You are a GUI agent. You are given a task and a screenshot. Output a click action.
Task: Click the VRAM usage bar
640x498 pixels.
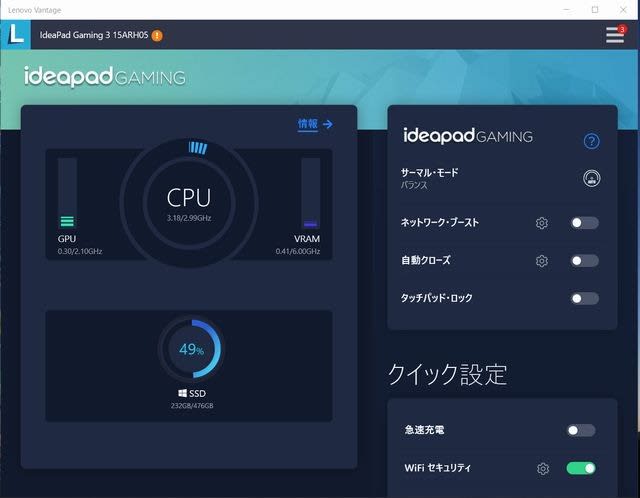tap(311, 193)
